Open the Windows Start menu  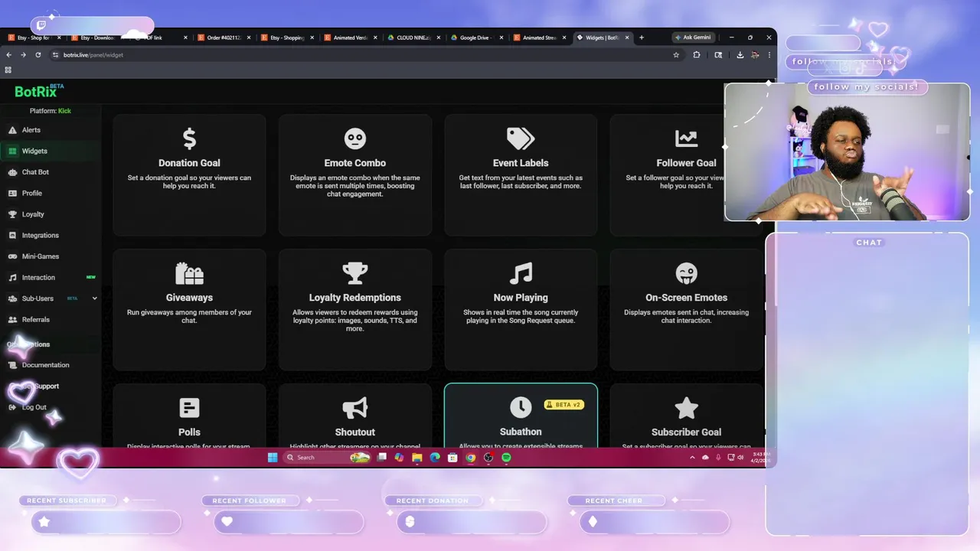pos(273,458)
